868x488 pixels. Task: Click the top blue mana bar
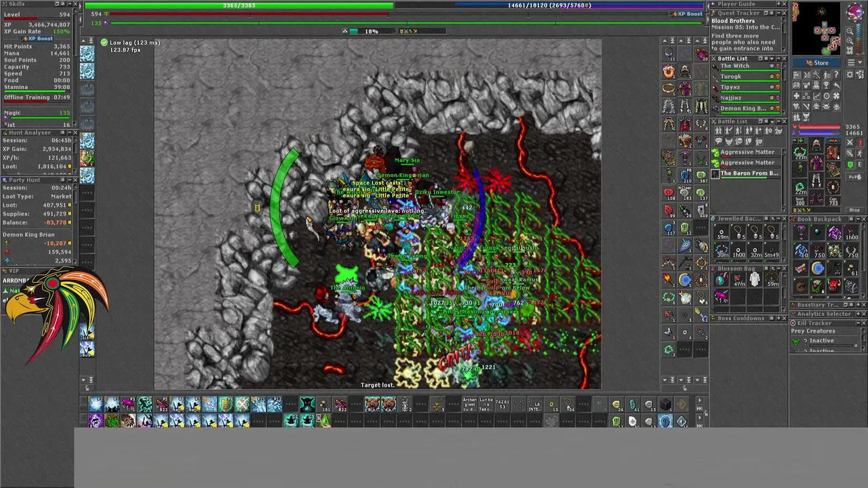(549, 5)
